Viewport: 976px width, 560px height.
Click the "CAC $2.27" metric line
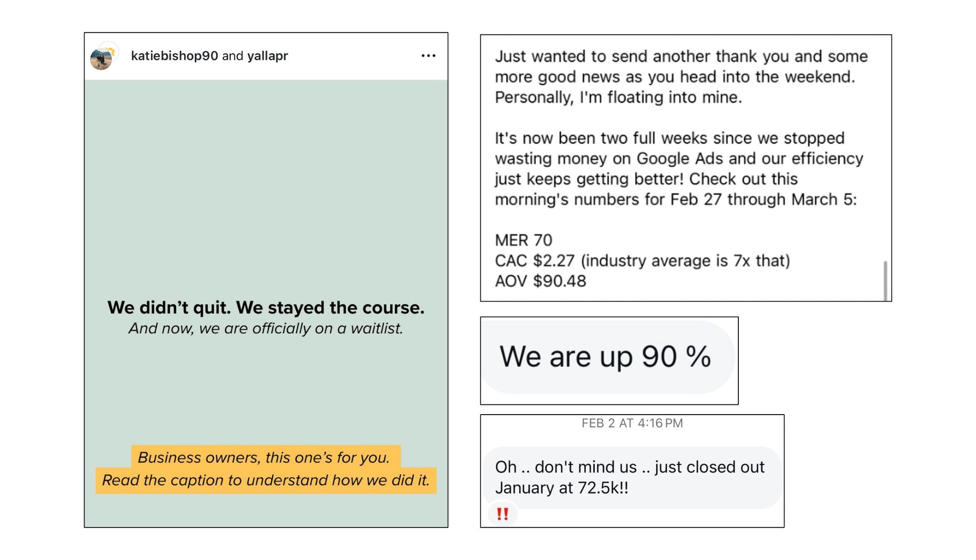tap(642, 260)
